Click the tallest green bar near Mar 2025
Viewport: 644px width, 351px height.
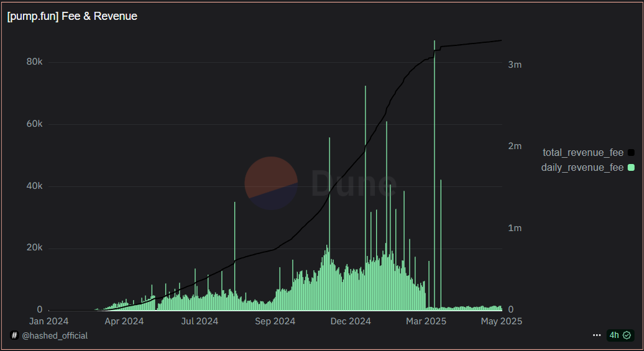point(435,175)
